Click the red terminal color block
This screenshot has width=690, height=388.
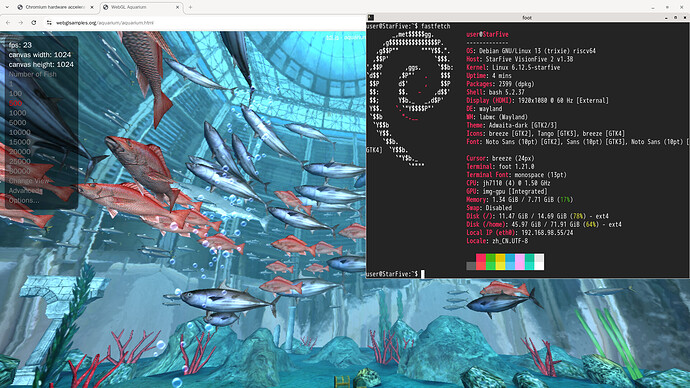[x=481, y=262]
